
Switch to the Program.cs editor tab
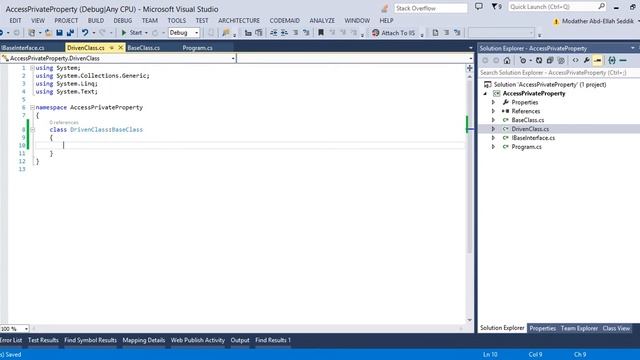click(x=198, y=48)
